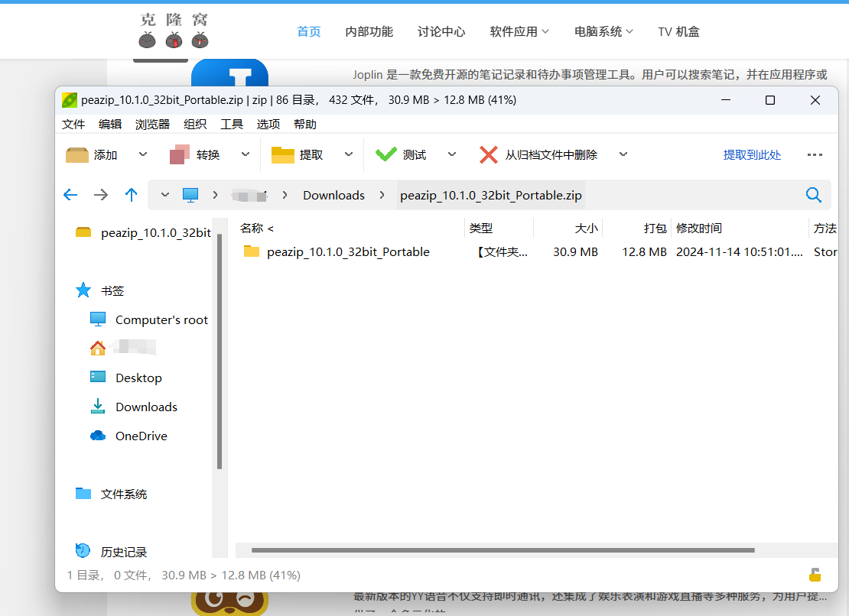Click the padlock icon in status bar
Image resolution: width=849 pixels, height=616 pixels.
[x=815, y=575]
